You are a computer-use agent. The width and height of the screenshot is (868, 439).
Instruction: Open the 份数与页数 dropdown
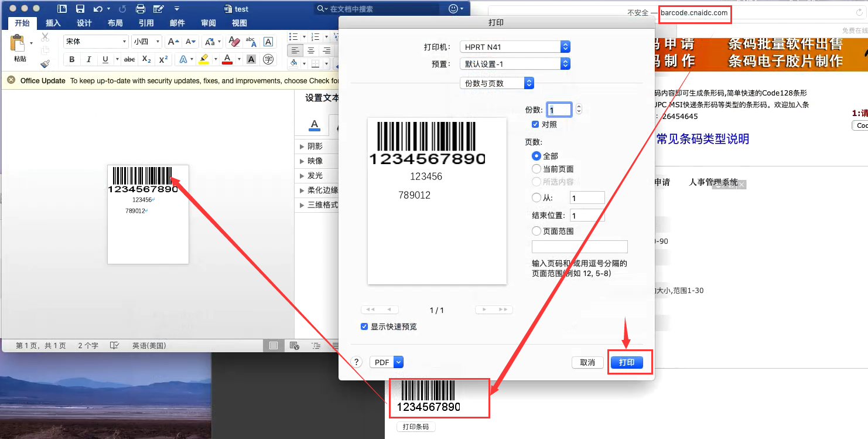pyautogui.click(x=497, y=83)
